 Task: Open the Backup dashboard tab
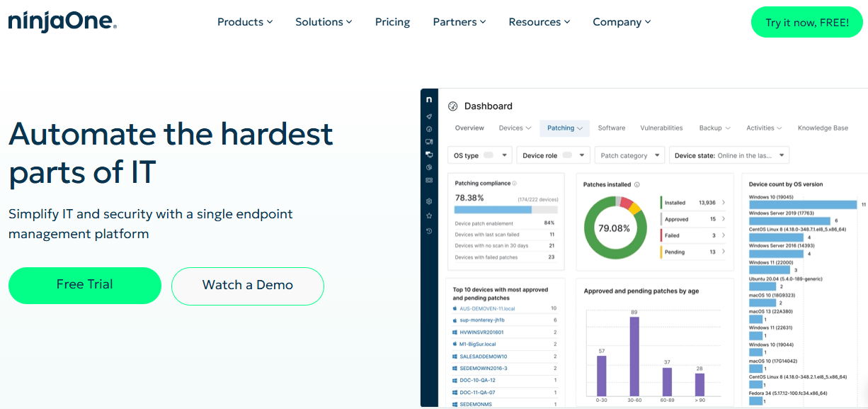coord(714,128)
